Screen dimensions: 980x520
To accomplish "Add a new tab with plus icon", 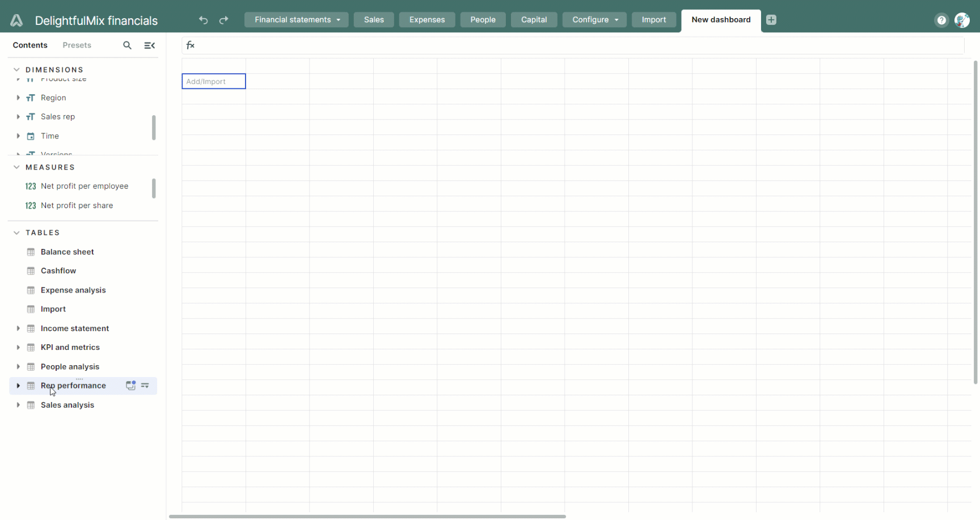I will click(771, 20).
